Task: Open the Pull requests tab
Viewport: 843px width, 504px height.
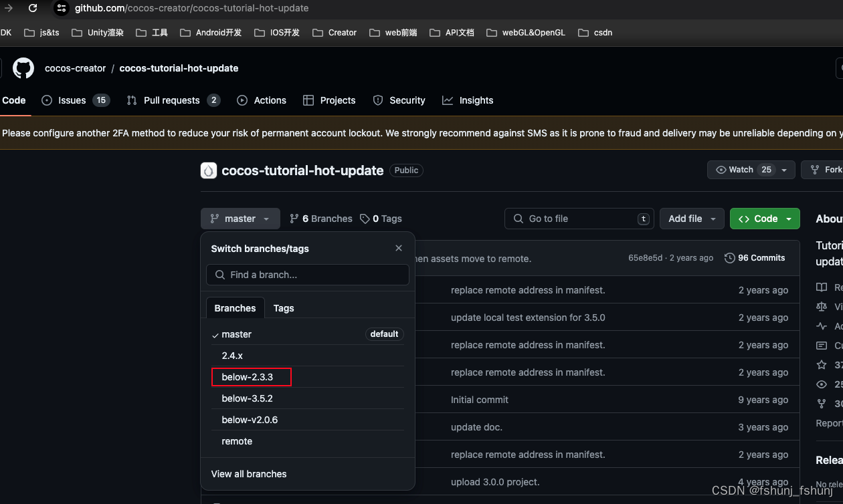Action: (x=173, y=100)
